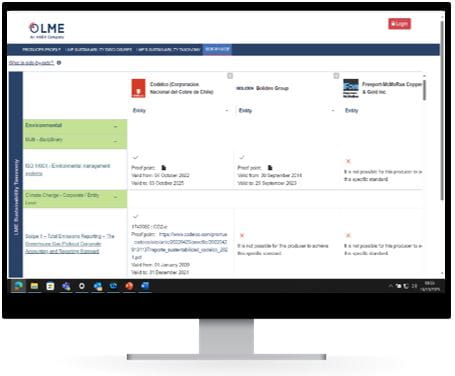The width and height of the screenshot is (455, 376).
Task: Open the LME Sustainability Taxonomy tab
Action: (169, 49)
